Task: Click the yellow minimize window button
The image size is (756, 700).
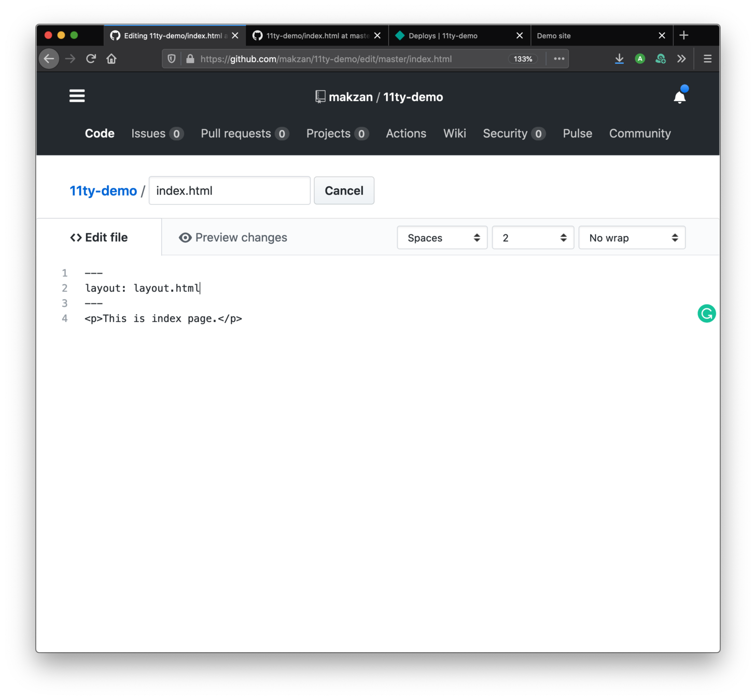Action: [61, 35]
